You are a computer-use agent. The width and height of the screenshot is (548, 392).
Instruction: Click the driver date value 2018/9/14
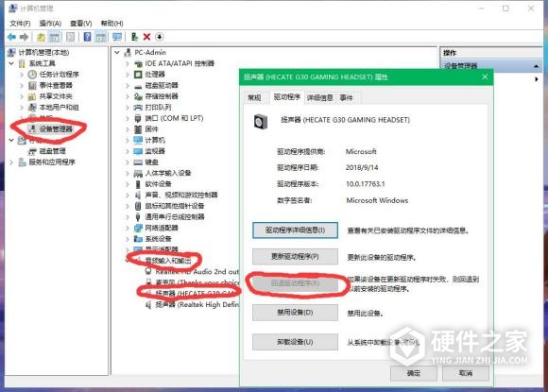click(362, 168)
